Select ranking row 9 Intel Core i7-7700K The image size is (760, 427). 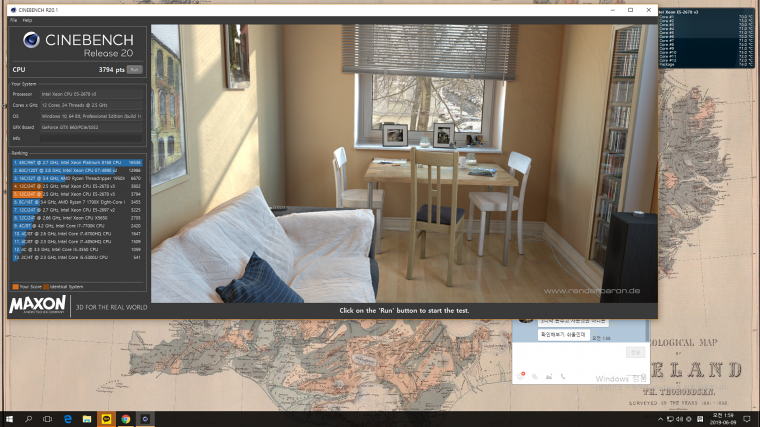[77, 226]
